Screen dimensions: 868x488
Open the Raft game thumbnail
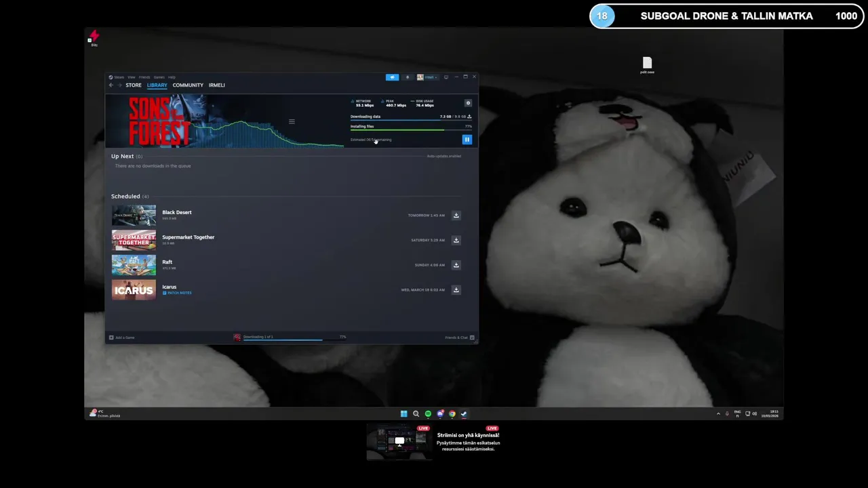[134, 265]
